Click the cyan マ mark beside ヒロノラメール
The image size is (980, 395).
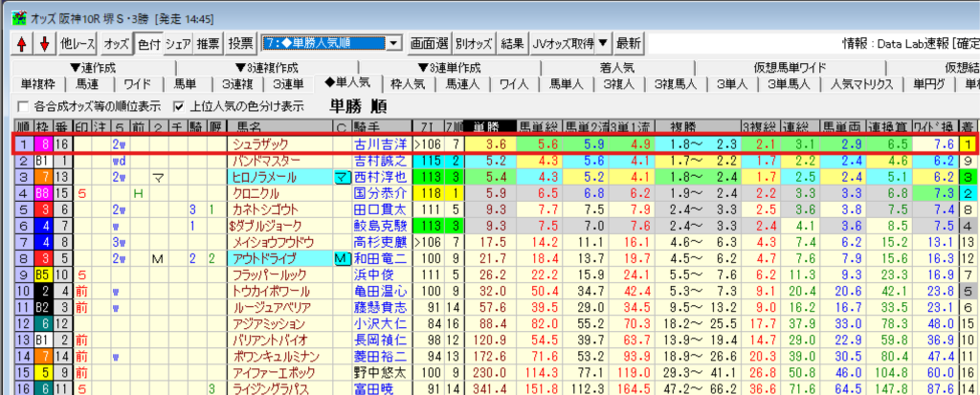(x=341, y=177)
